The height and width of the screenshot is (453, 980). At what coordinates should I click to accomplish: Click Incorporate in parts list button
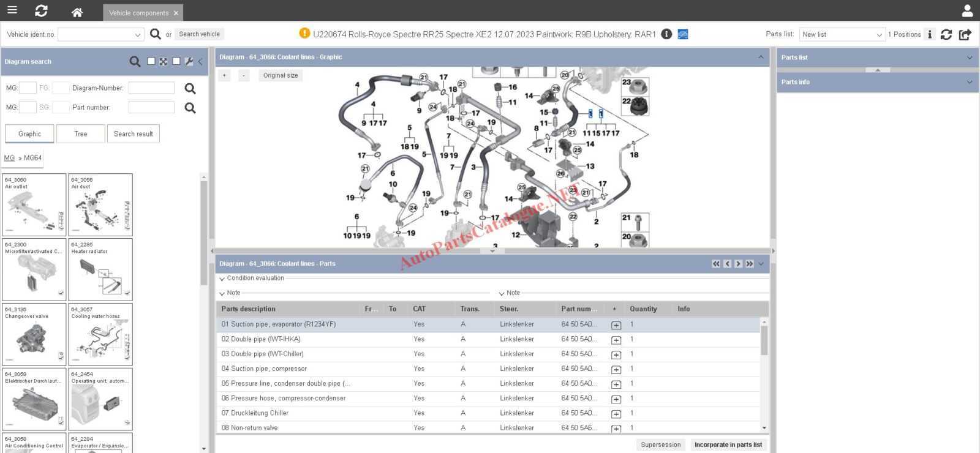pyautogui.click(x=728, y=445)
